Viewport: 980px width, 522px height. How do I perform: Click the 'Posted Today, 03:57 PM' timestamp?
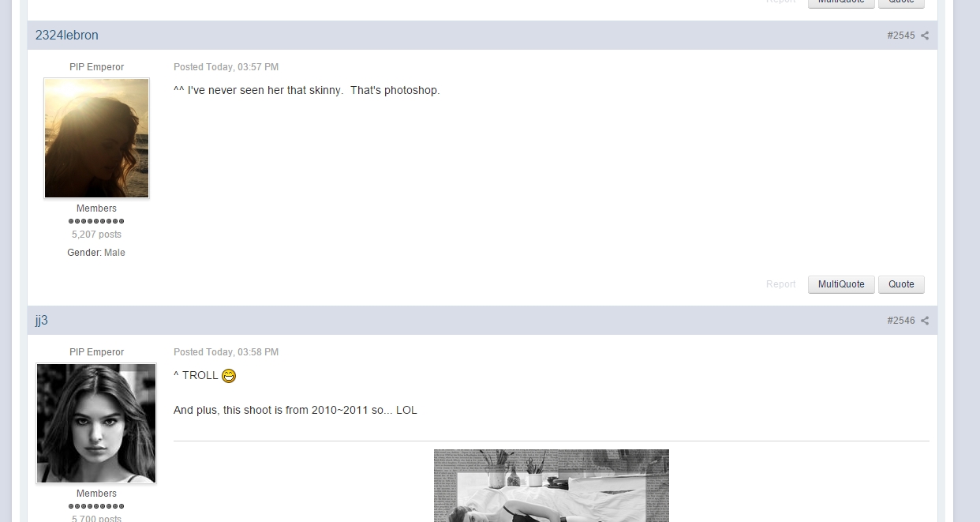coord(226,67)
